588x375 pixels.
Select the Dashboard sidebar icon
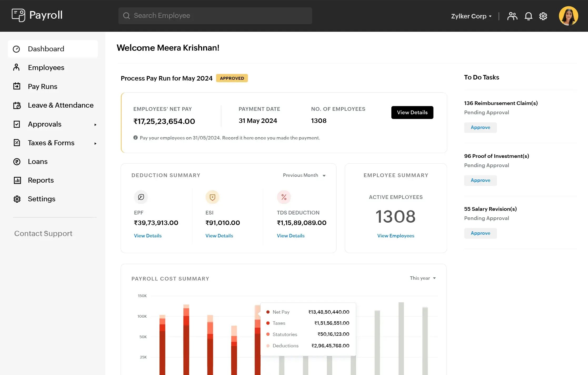coord(17,49)
